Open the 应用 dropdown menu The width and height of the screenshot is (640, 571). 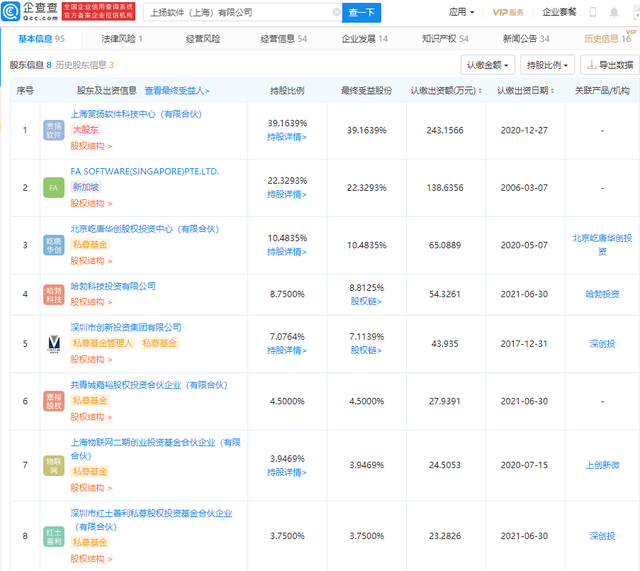pos(461,12)
